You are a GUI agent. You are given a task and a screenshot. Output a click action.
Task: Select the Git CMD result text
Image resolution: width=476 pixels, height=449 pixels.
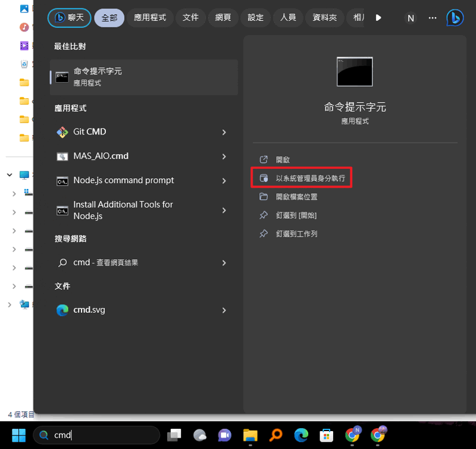(90, 131)
